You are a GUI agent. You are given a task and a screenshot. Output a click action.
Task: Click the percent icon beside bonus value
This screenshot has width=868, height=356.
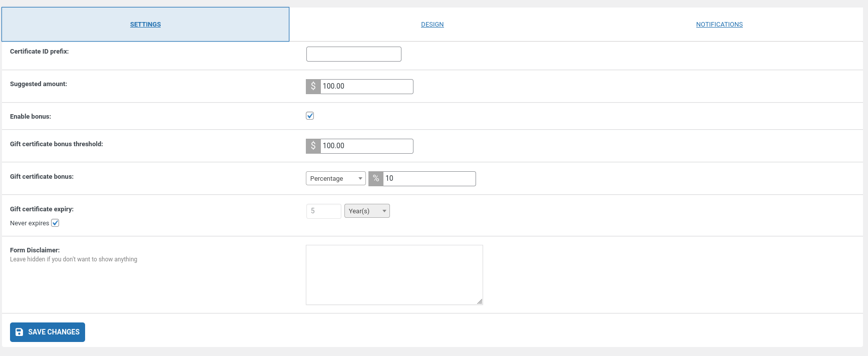coord(376,179)
